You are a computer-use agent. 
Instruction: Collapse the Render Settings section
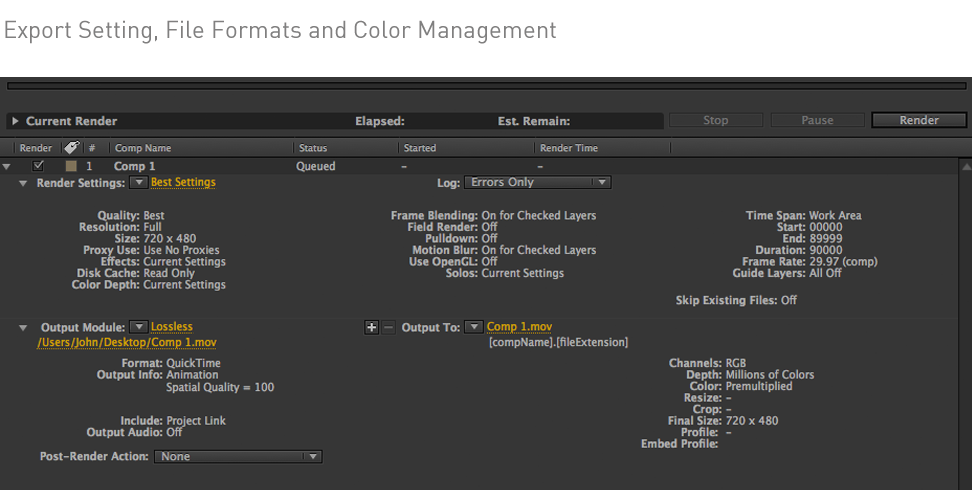tap(23, 183)
